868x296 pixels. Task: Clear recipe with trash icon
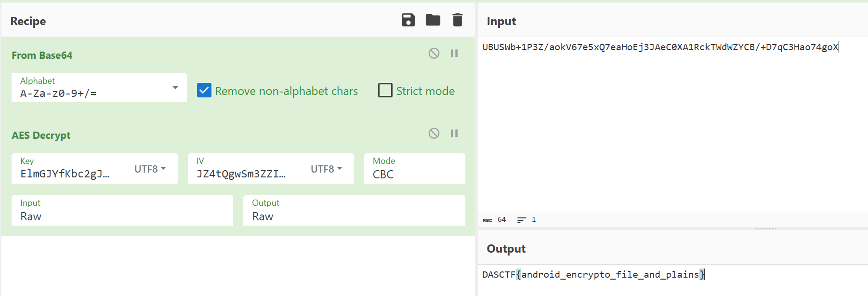pyautogui.click(x=457, y=20)
